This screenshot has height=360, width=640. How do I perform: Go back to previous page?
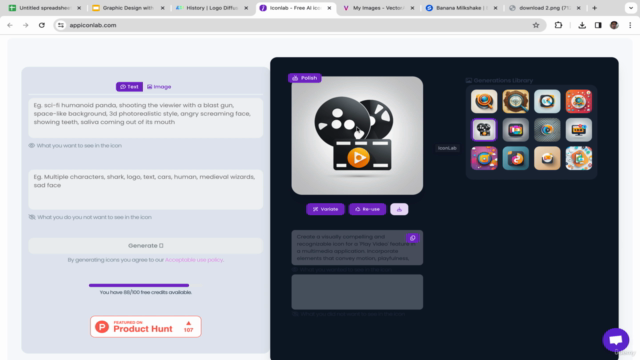coord(10,25)
